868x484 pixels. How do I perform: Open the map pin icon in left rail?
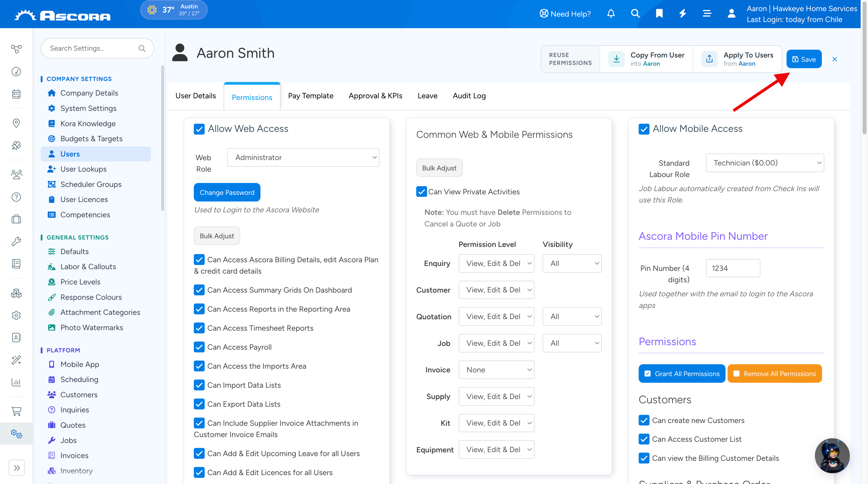point(16,123)
